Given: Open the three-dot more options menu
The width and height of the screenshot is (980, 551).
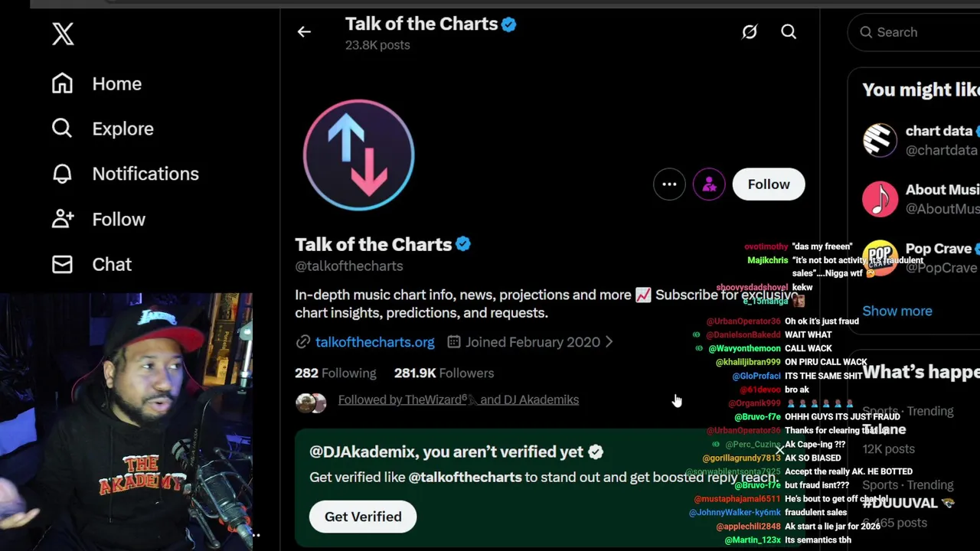Looking at the screenshot, I should pos(669,184).
